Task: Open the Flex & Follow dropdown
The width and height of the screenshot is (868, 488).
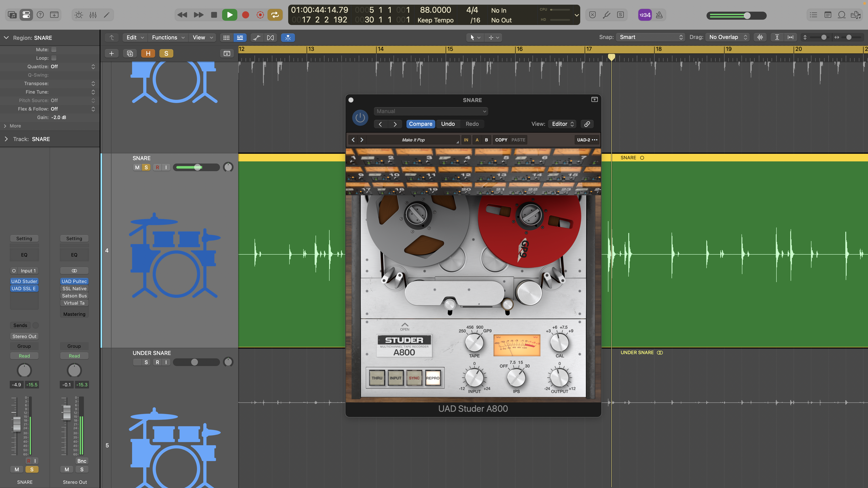Action: point(73,109)
